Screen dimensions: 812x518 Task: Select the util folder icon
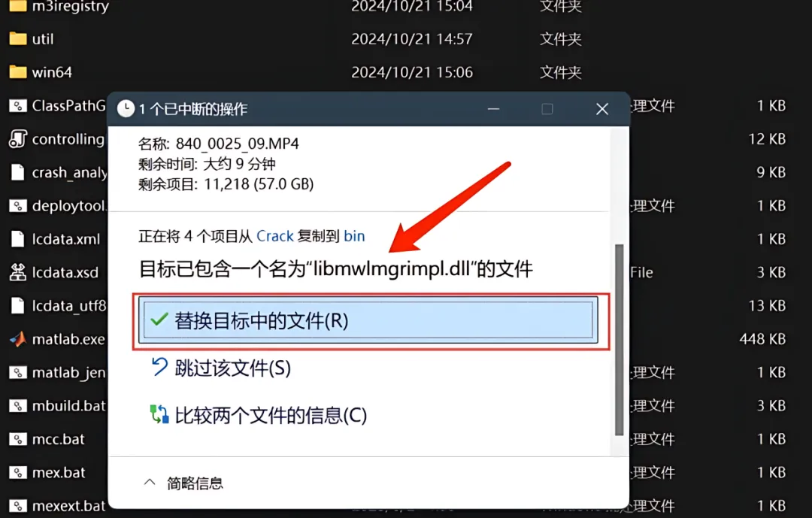(18, 39)
